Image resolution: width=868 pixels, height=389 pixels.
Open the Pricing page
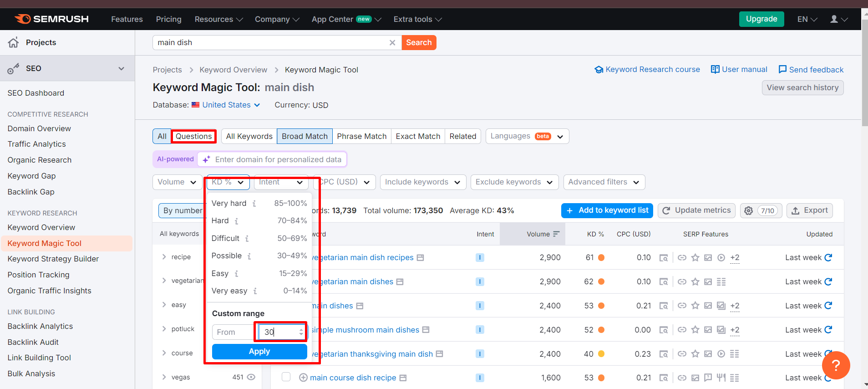click(x=168, y=19)
